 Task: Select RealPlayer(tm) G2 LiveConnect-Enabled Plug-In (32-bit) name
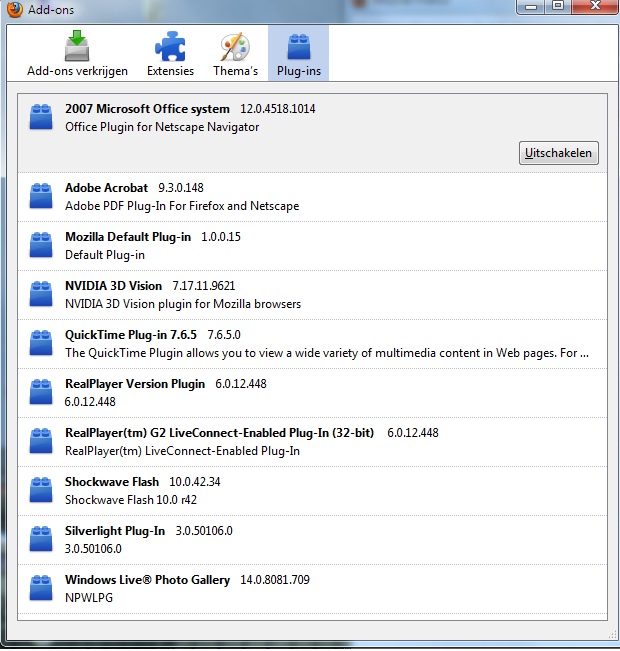click(219, 433)
